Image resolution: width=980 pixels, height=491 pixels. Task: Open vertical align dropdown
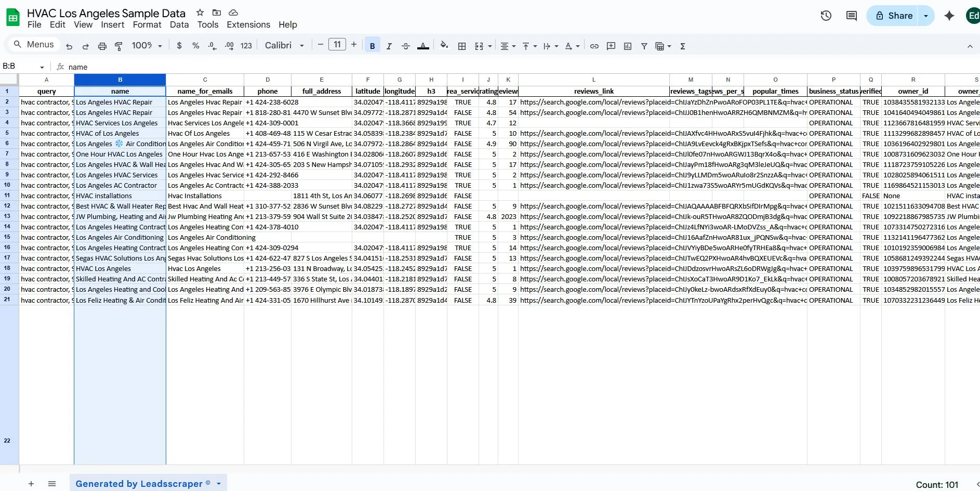click(x=529, y=46)
